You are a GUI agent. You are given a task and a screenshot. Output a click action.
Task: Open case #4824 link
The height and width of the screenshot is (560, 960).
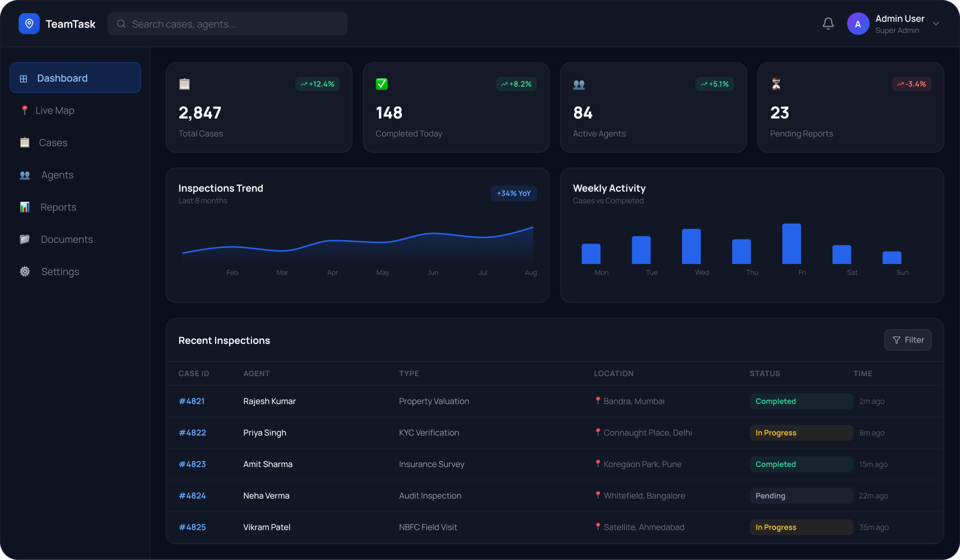[192, 495]
